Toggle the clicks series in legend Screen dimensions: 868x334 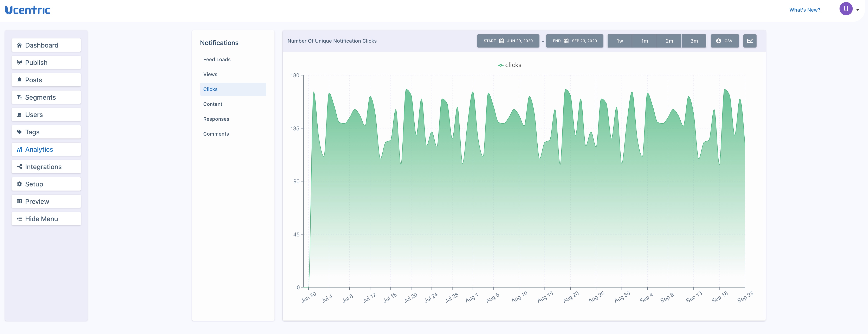point(509,65)
